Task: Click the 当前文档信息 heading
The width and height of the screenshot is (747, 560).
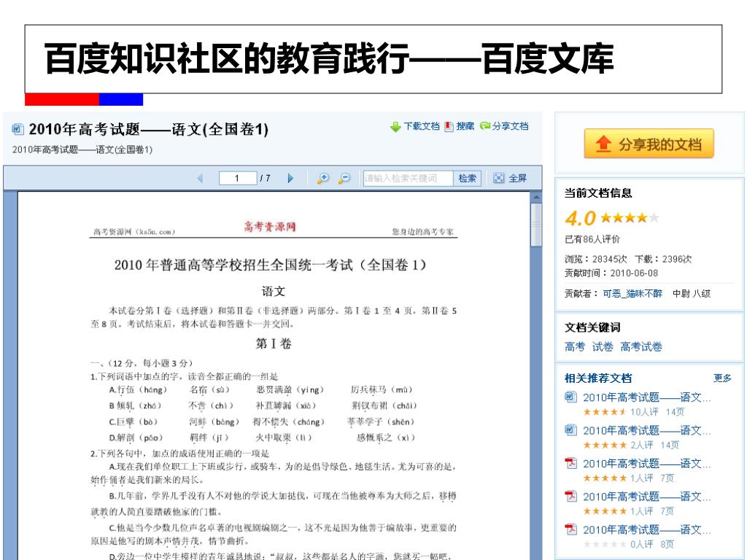Action: (x=598, y=192)
